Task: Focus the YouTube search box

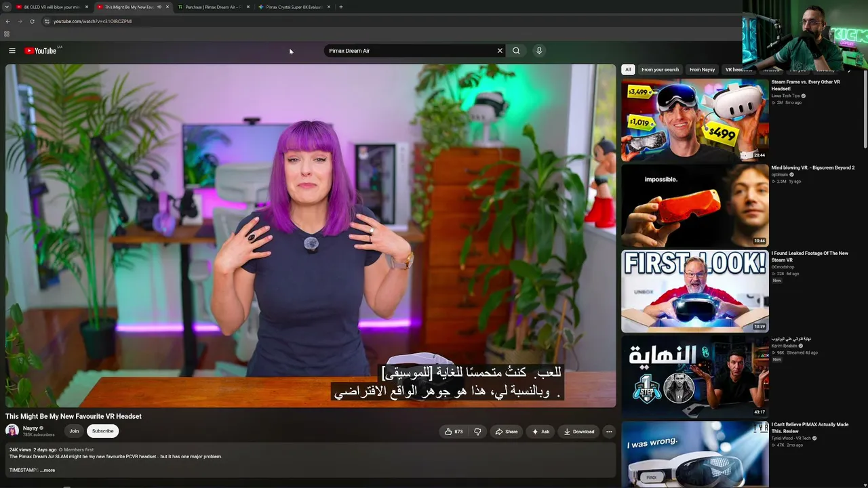Action: (x=410, y=51)
